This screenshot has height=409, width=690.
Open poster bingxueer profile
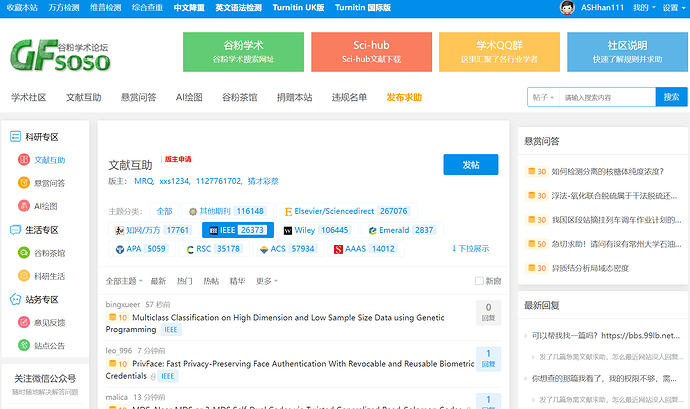point(123,304)
